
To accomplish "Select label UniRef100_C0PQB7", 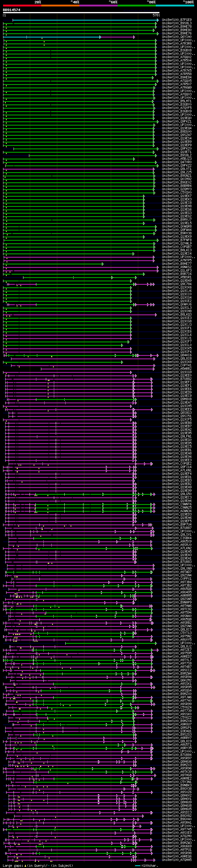I will pos(177,247).
